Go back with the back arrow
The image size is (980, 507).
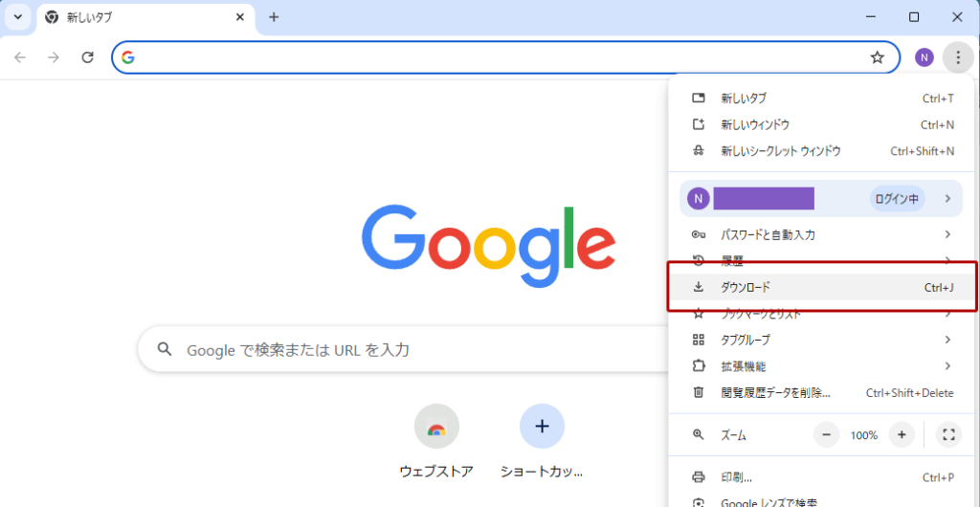[21, 57]
